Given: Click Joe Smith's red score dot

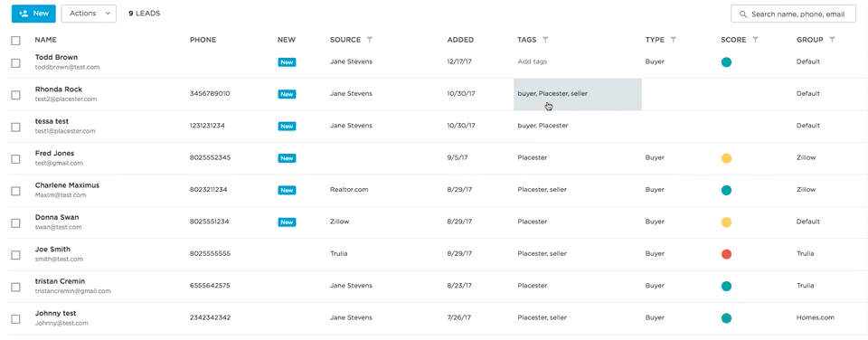Looking at the screenshot, I should click(x=726, y=254).
